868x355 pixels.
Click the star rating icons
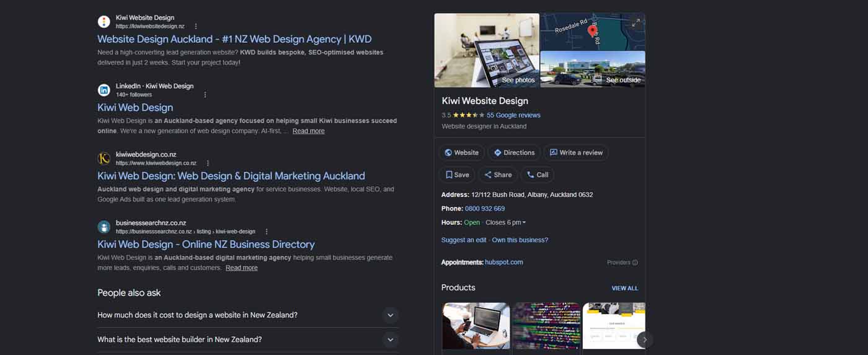[x=469, y=115]
